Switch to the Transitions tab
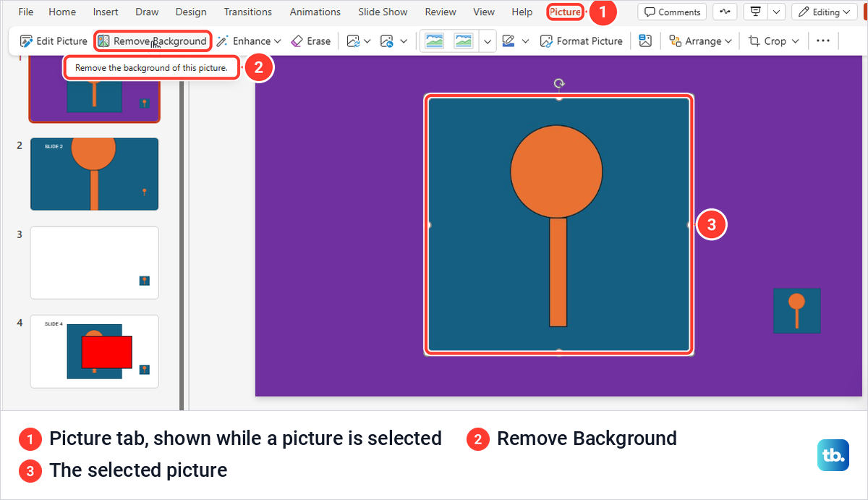This screenshot has width=868, height=500. (x=248, y=12)
